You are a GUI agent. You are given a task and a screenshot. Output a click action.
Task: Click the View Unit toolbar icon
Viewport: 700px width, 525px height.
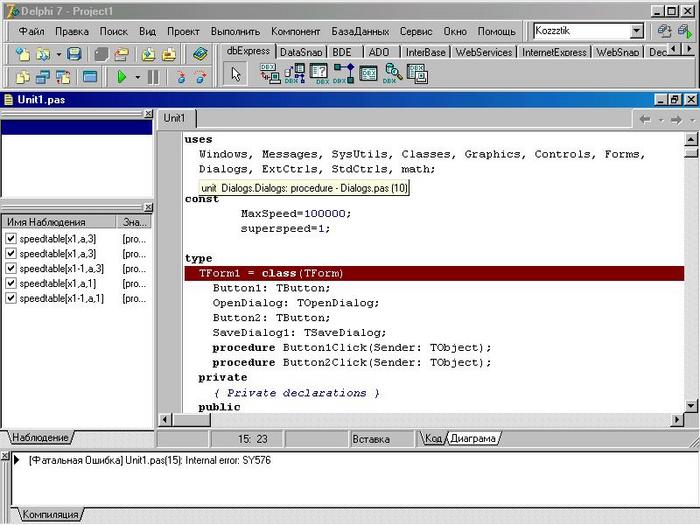click(23, 77)
